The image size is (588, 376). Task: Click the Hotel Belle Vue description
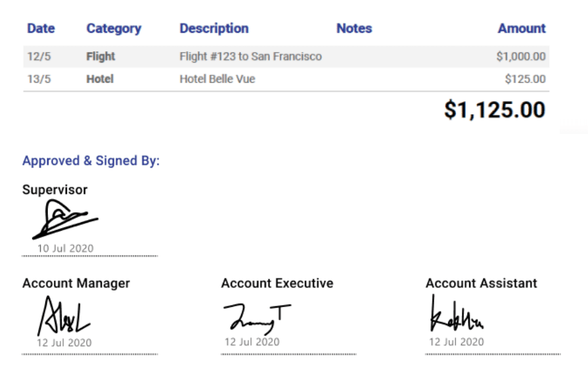[217, 79]
